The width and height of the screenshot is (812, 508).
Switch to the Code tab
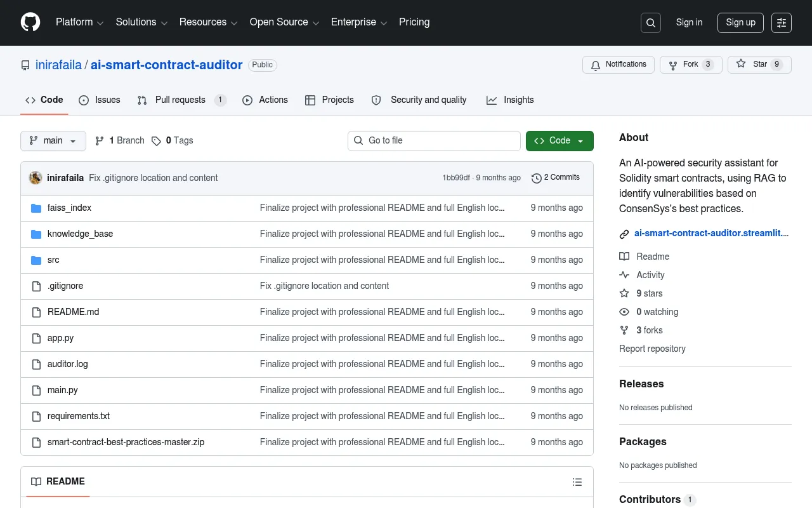44,100
